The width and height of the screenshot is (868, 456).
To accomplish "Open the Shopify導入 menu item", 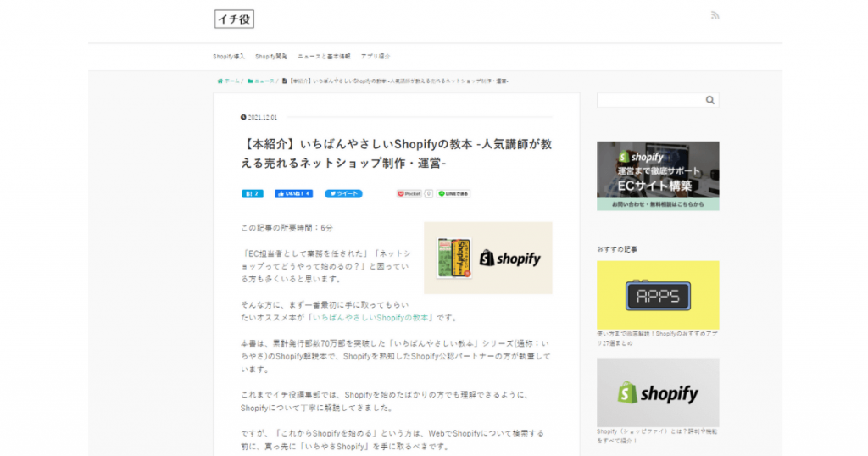I will click(x=229, y=57).
